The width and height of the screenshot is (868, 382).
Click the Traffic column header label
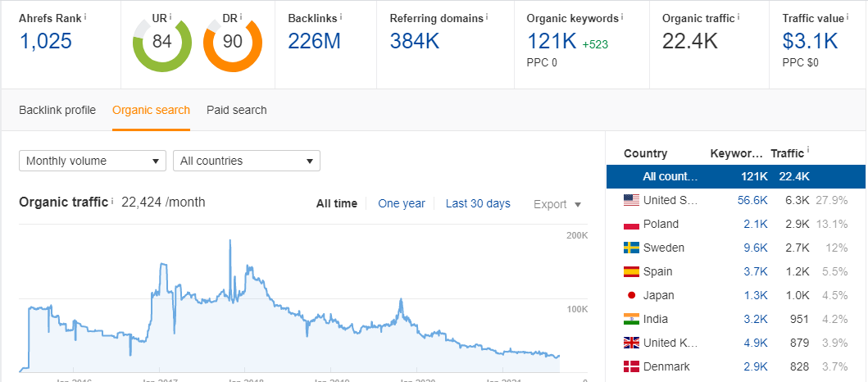coord(787,154)
